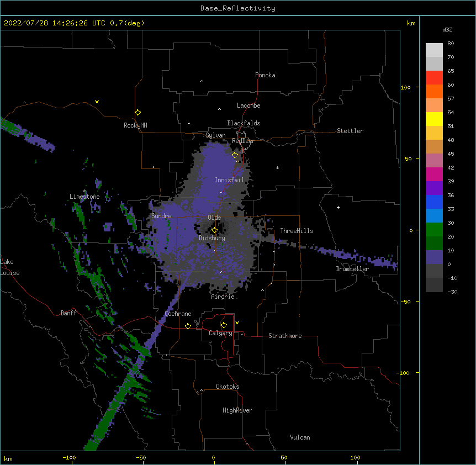This screenshot has width=476, height=465.
Task: Click the Lacombe label
Action: [x=248, y=105]
